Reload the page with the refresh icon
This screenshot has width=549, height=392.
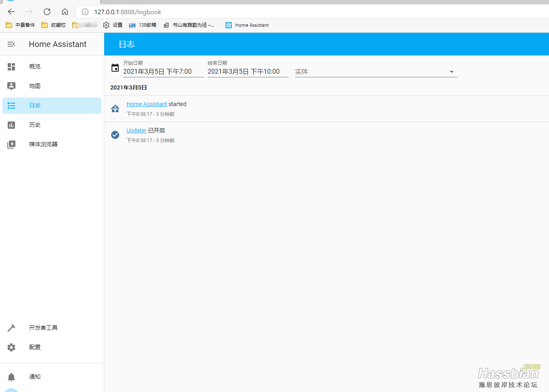[47, 12]
